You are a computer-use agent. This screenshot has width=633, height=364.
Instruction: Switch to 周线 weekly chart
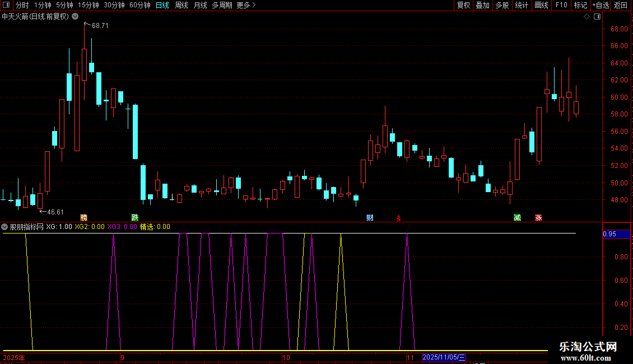[x=181, y=5]
